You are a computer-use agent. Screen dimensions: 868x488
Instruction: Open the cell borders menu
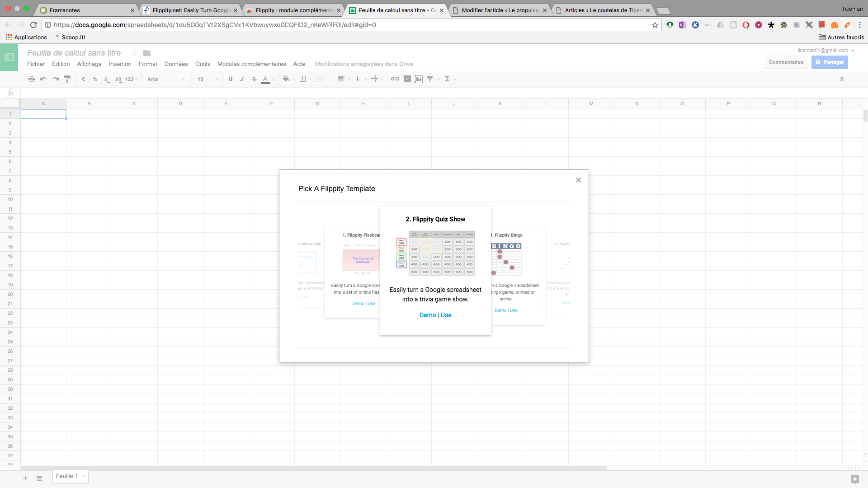pyautogui.click(x=305, y=79)
